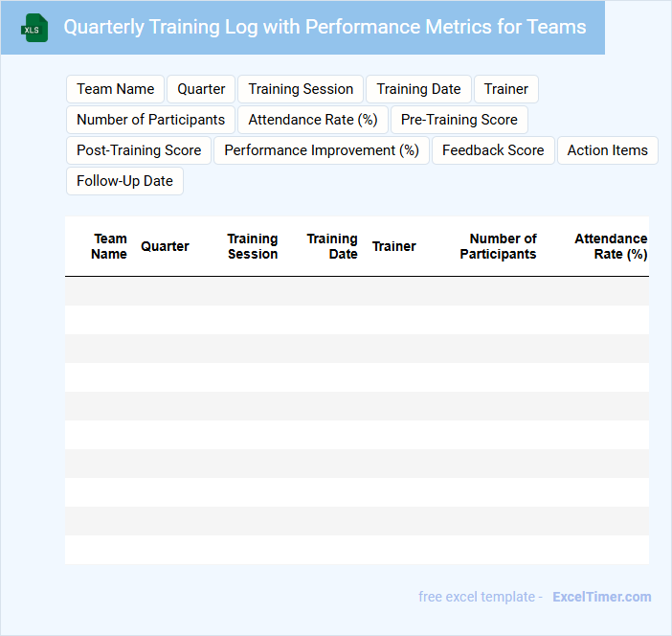Viewport: 672px width, 636px height.
Task: Select the Team Name tag
Action: (x=116, y=89)
